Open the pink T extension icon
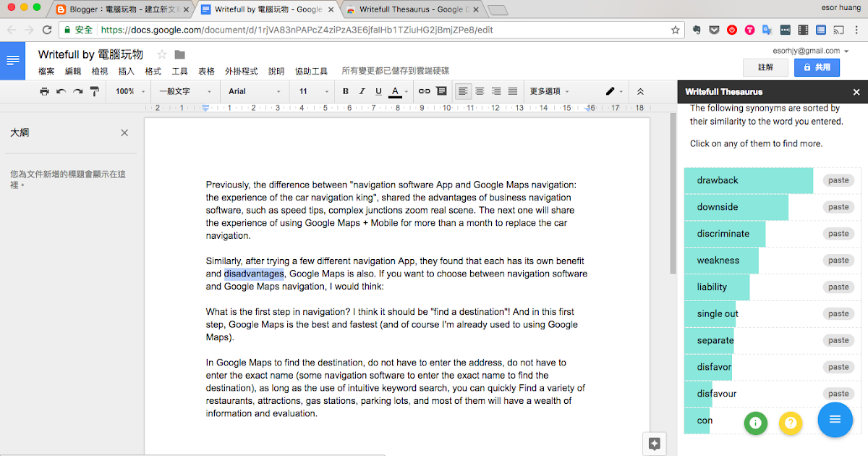The width and height of the screenshot is (868, 456). click(749, 30)
